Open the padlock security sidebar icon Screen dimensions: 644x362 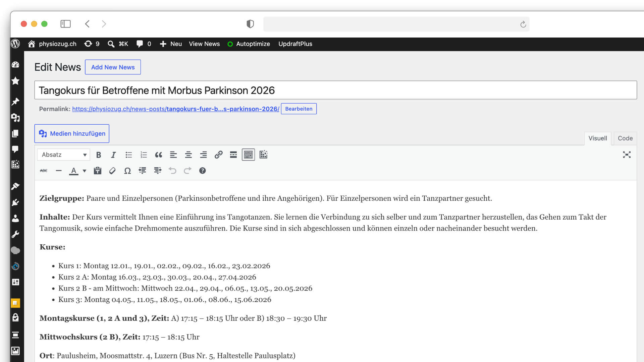click(x=15, y=317)
